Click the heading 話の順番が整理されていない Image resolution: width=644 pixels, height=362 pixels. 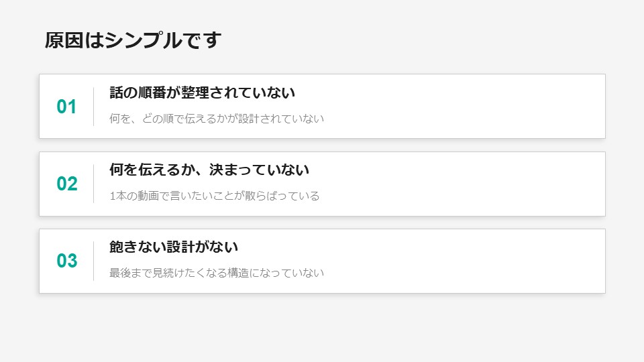tap(202, 93)
